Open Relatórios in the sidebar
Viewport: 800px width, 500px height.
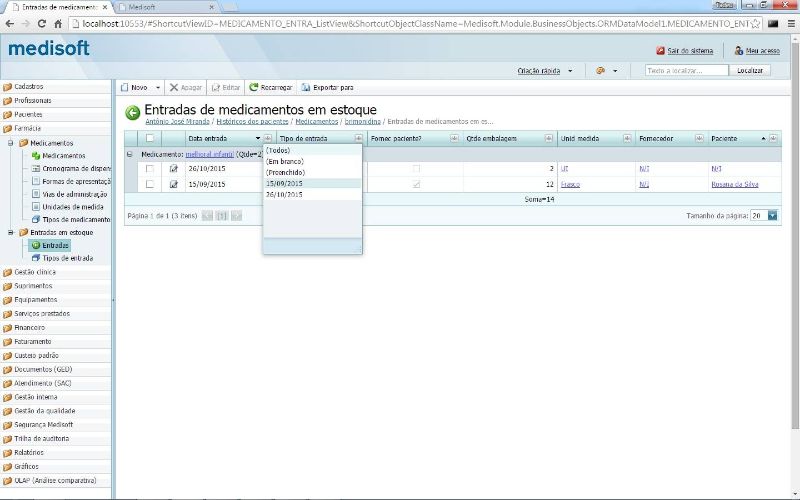point(29,453)
